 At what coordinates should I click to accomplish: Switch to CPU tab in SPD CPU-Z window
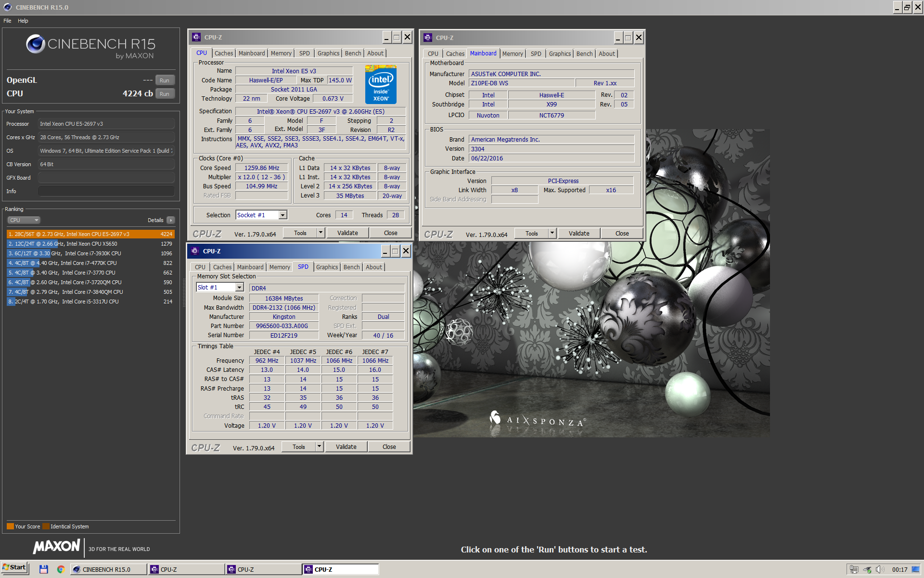pyautogui.click(x=200, y=267)
